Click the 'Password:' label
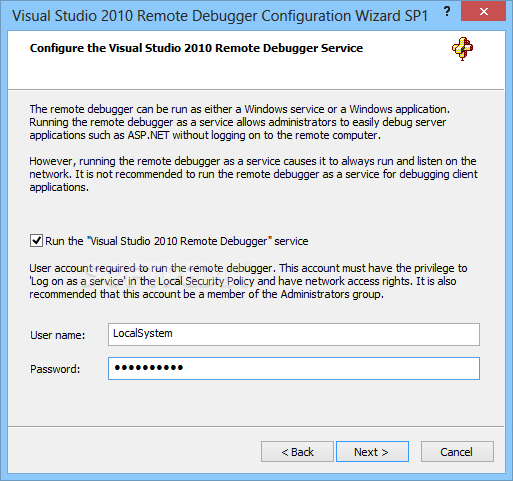513x481 pixels. [x=55, y=369]
